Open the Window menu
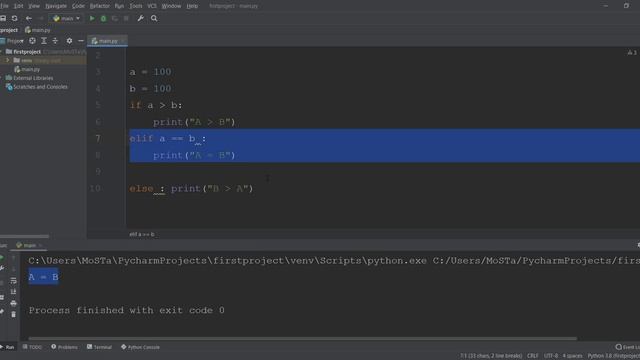The width and height of the screenshot is (640, 360). (171, 6)
